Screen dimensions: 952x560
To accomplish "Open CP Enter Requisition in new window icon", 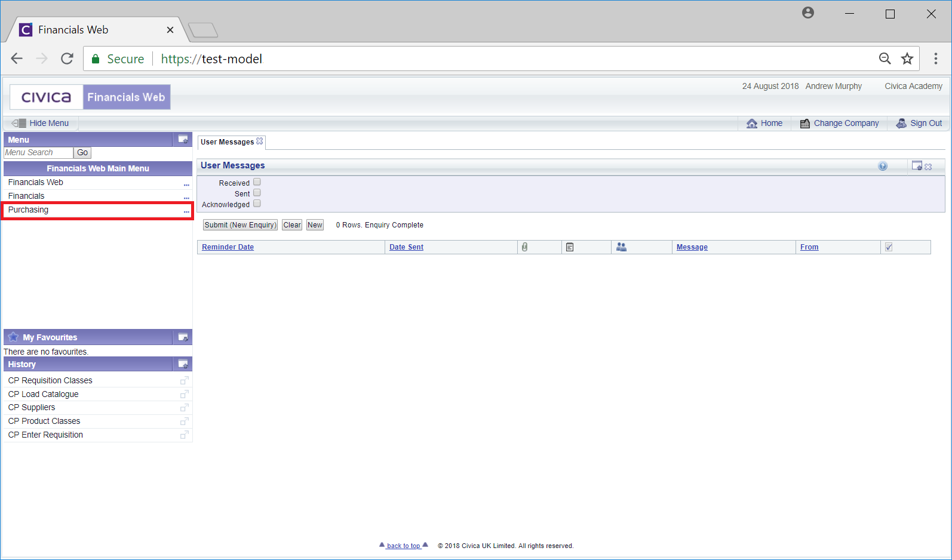I will tap(185, 435).
